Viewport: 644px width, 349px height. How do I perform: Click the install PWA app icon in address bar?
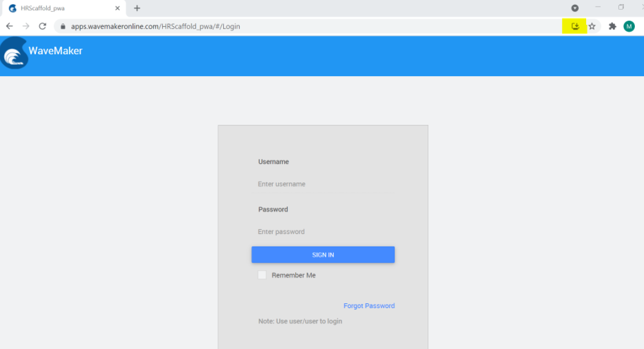pyautogui.click(x=574, y=26)
